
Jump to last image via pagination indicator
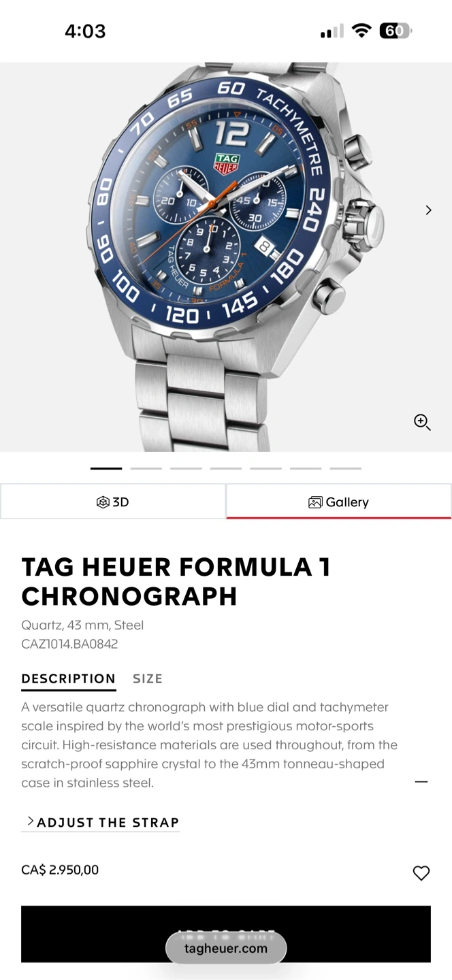tap(346, 468)
